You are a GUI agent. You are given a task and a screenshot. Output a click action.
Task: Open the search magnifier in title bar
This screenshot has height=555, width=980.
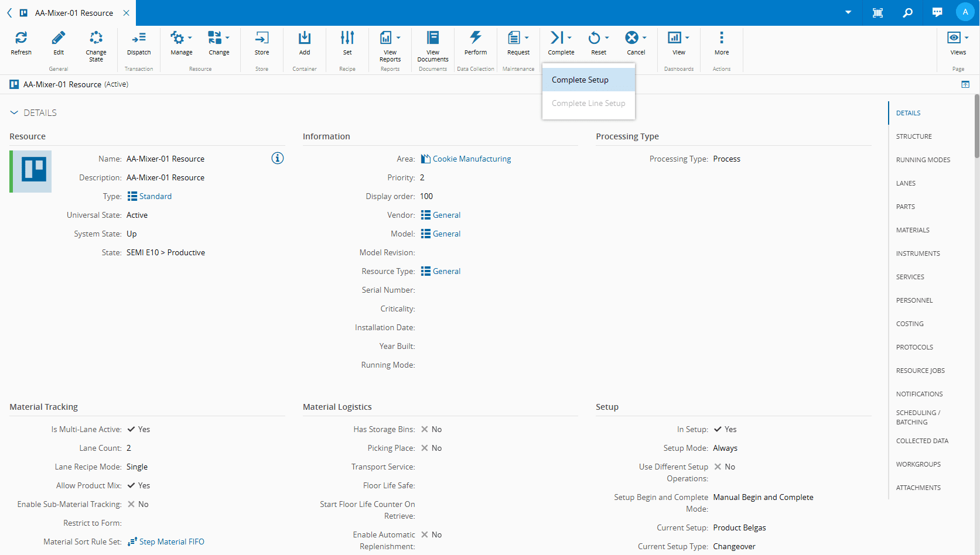907,12
